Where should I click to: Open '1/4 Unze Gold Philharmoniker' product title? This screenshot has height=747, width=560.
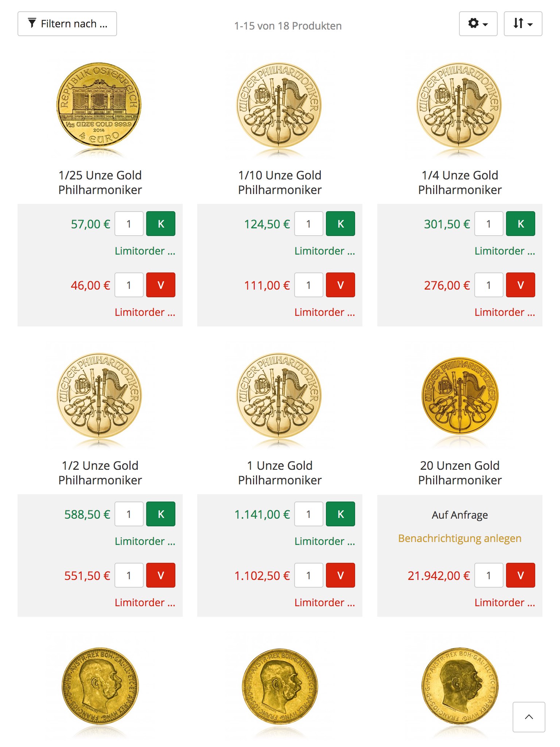[x=460, y=182]
